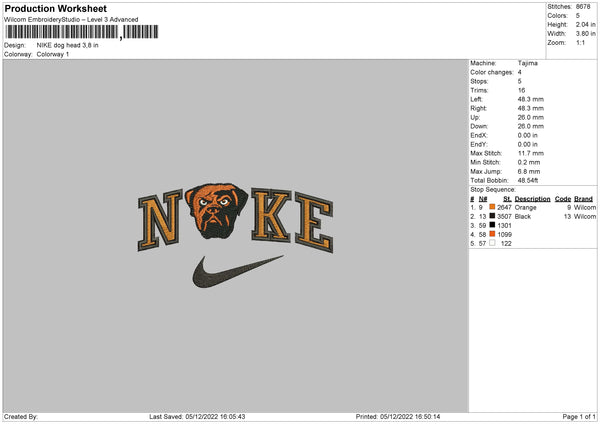Image resolution: width=600 pixels, height=424 pixels.
Task: Click the Height value '2.04 in'
Action: tap(585, 24)
